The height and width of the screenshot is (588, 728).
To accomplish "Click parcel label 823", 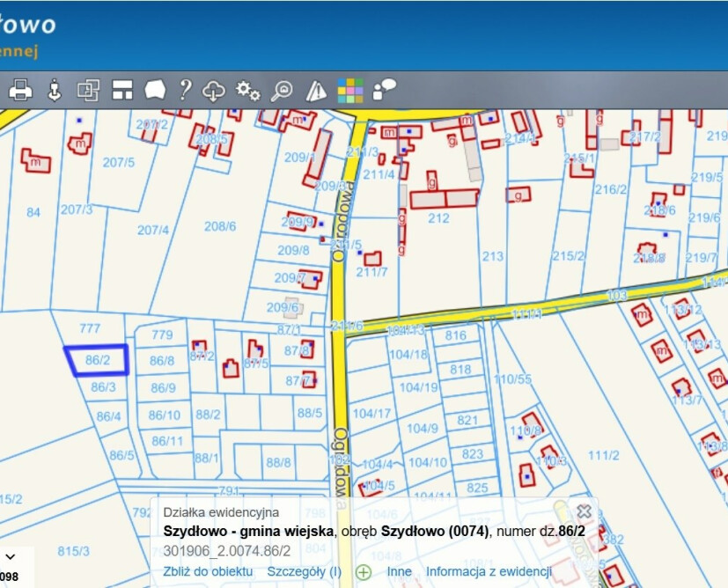I will point(473,454).
